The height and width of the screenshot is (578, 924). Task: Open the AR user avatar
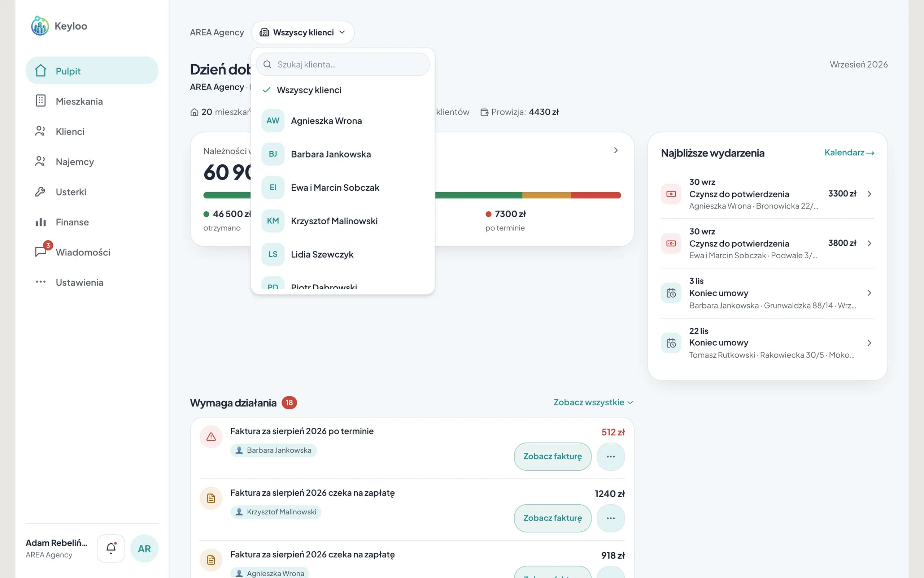tap(144, 548)
